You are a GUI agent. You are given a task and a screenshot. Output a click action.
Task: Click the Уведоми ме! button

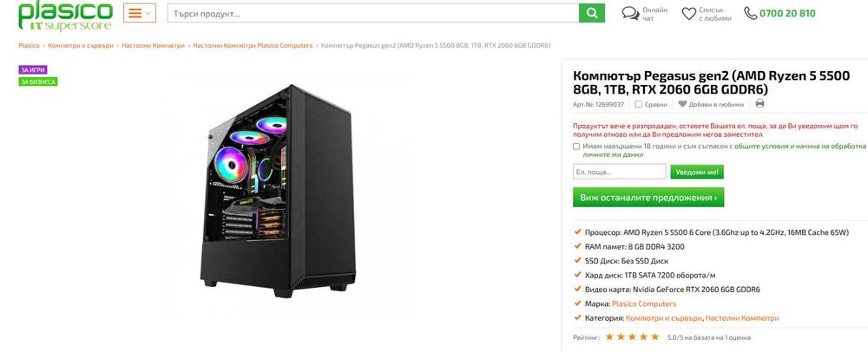[697, 172]
